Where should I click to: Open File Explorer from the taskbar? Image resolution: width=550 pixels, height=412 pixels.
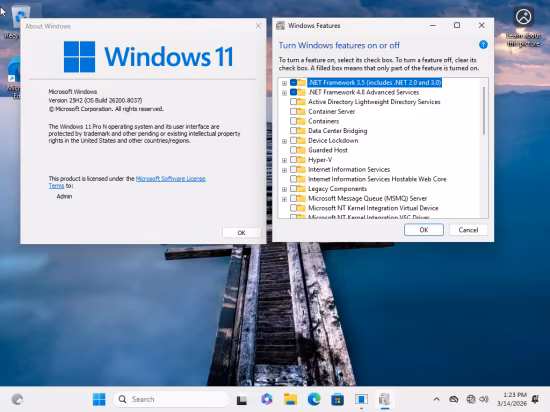click(x=290, y=399)
